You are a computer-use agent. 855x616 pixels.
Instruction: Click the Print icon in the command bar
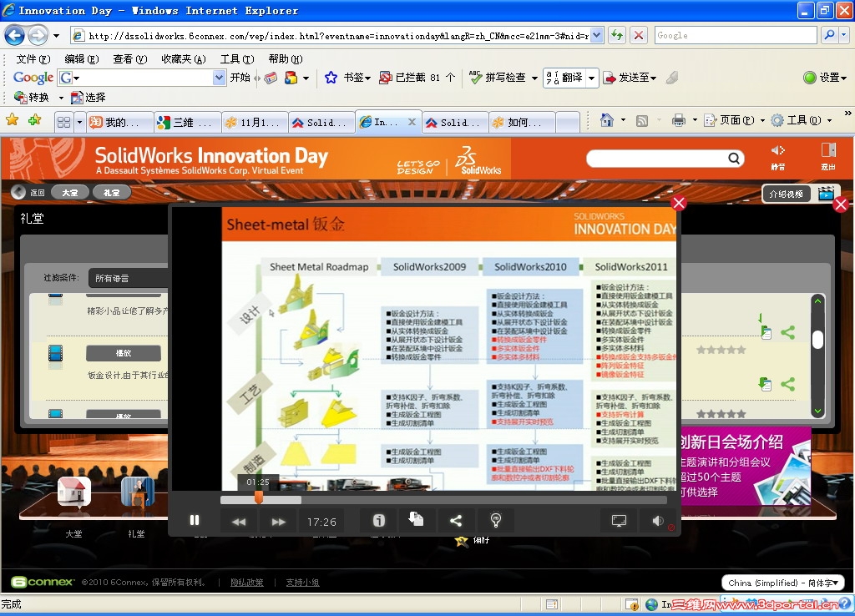pos(678,120)
